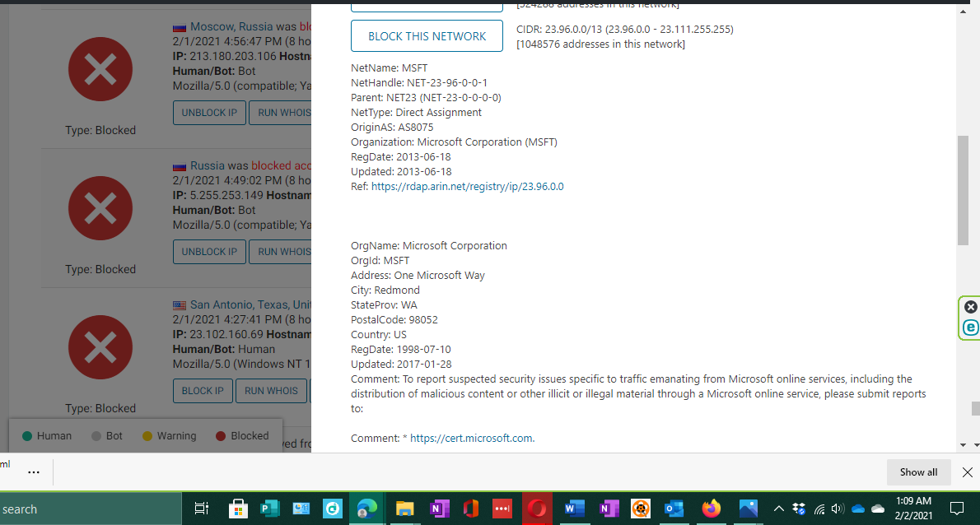Open the rdap.arin.net registry link
Screen dimensions: 980x525
467,187
